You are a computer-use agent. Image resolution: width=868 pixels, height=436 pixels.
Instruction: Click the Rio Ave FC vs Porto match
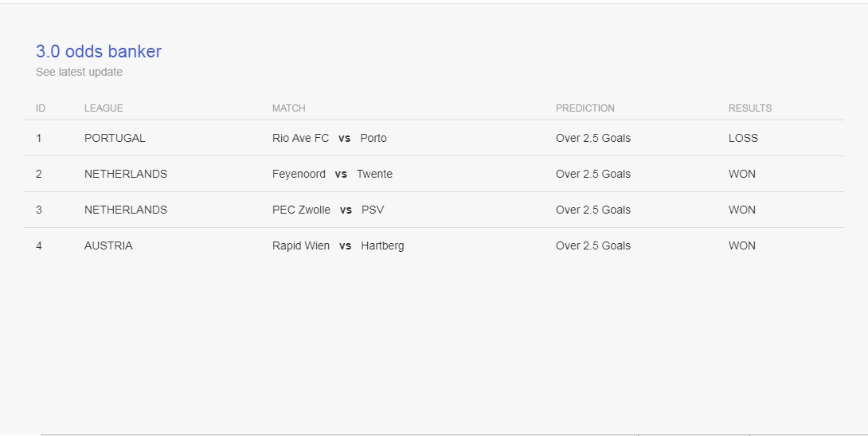330,138
